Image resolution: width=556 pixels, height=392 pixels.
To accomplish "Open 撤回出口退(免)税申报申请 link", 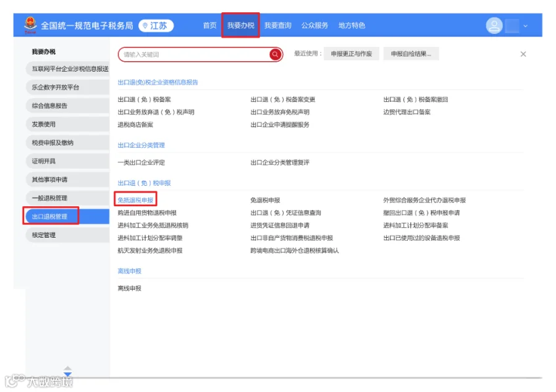I will (421, 212).
